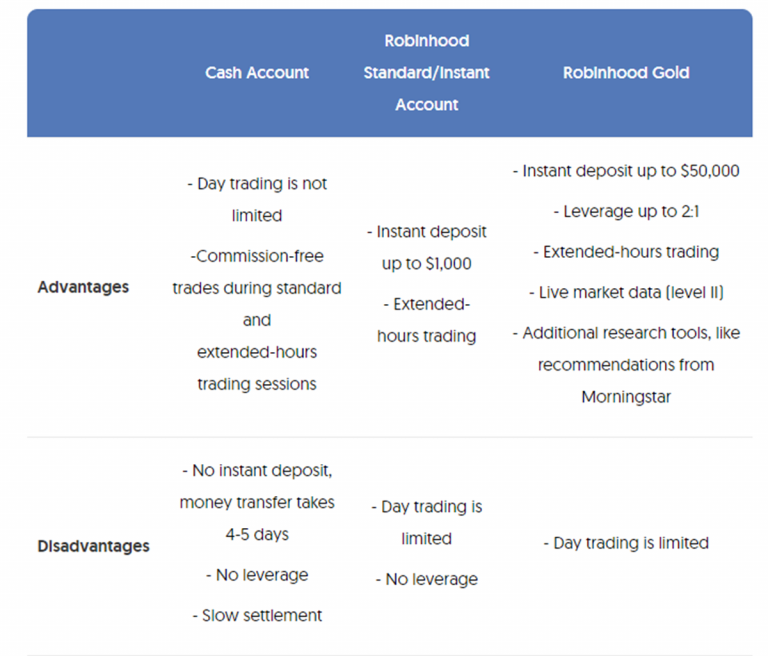
Task: Select the Disadvantages row label
Action: tap(93, 546)
